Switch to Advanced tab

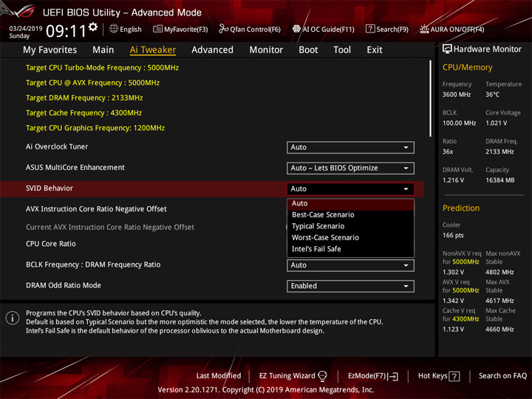(x=212, y=50)
